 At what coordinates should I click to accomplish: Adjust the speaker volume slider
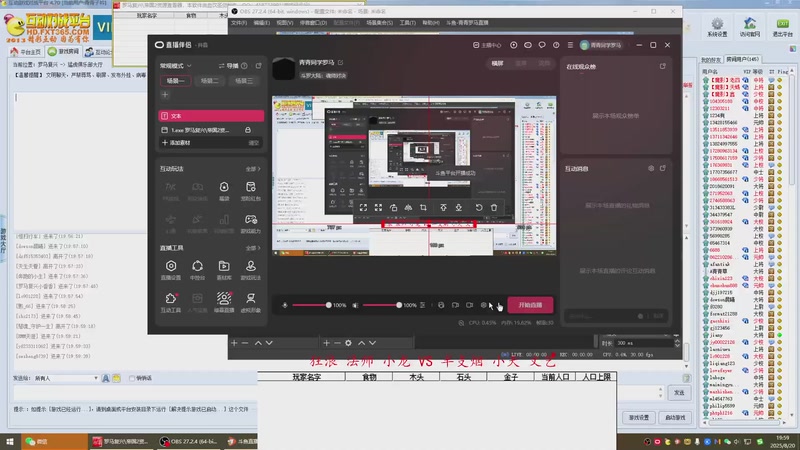click(x=382, y=305)
